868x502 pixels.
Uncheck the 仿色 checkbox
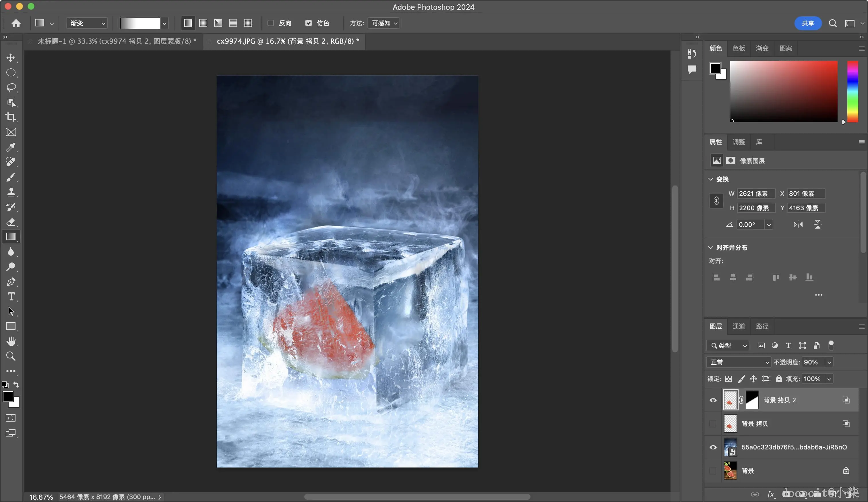(x=309, y=23)
